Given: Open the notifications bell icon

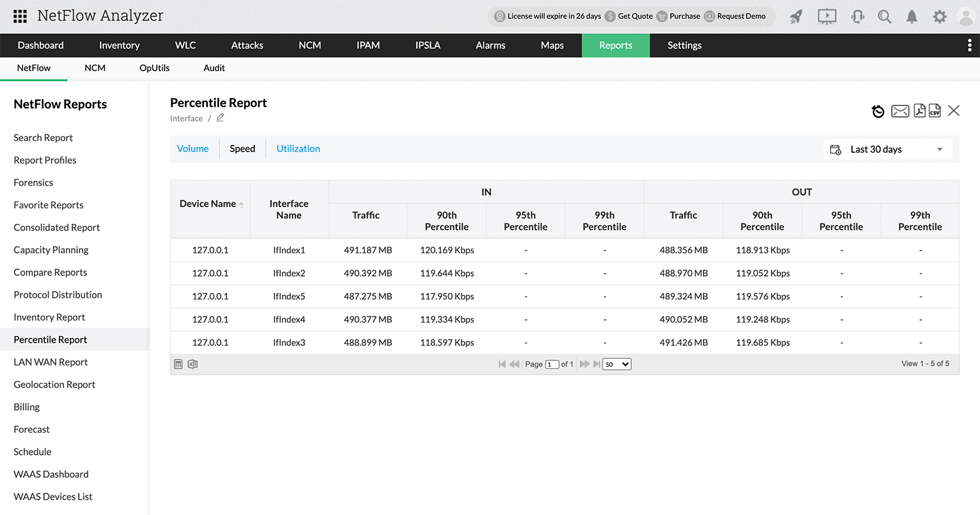Looking at the screenshot, I should point(912,16).
